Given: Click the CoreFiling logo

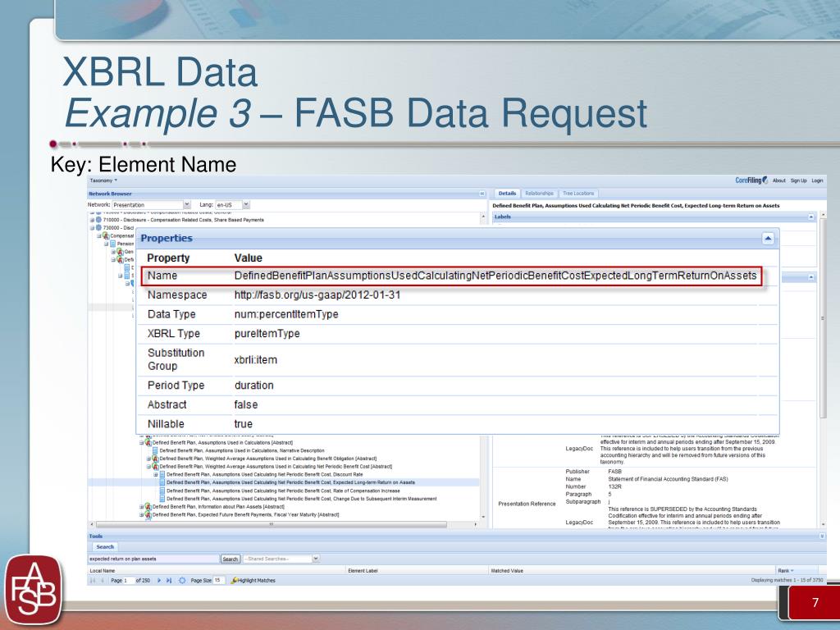Looking at the screenshot, I should pyautogui.click(x=751, y=180).
